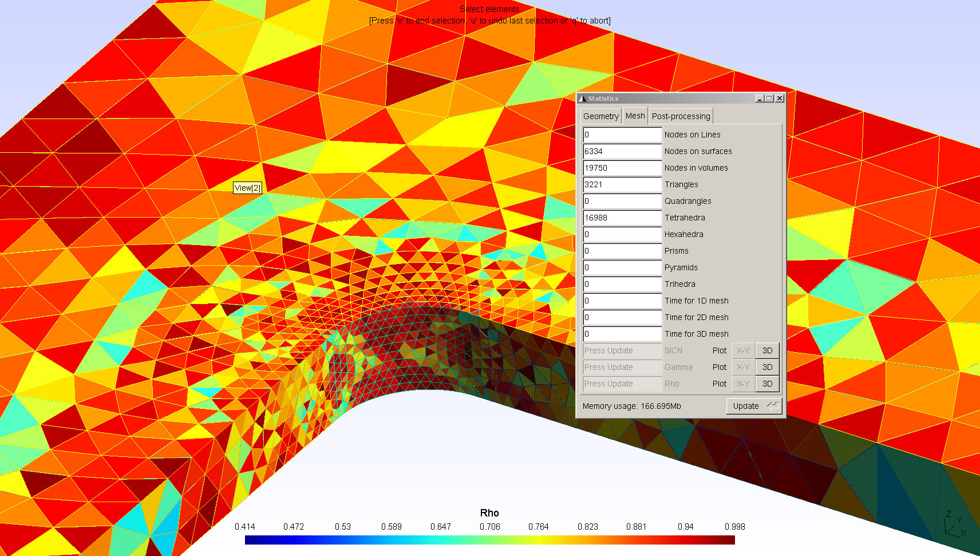Click the 0.706 scale label

pyautogui.click(x=490, y=527)
